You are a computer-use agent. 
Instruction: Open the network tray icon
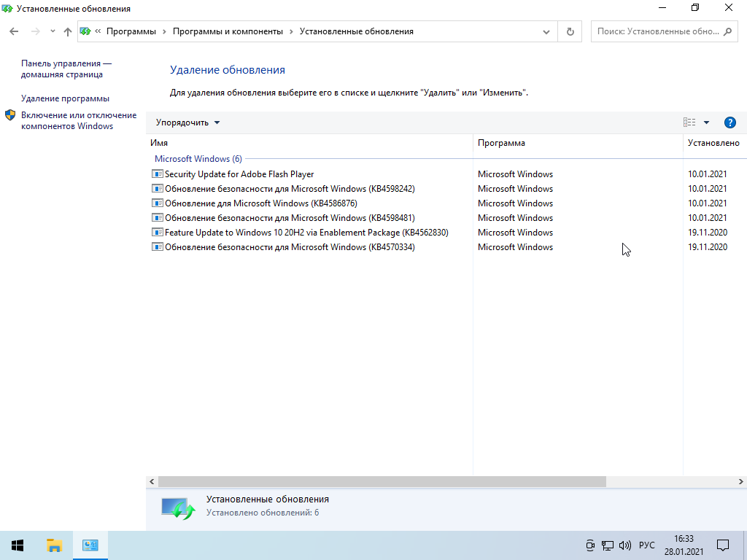608,545
